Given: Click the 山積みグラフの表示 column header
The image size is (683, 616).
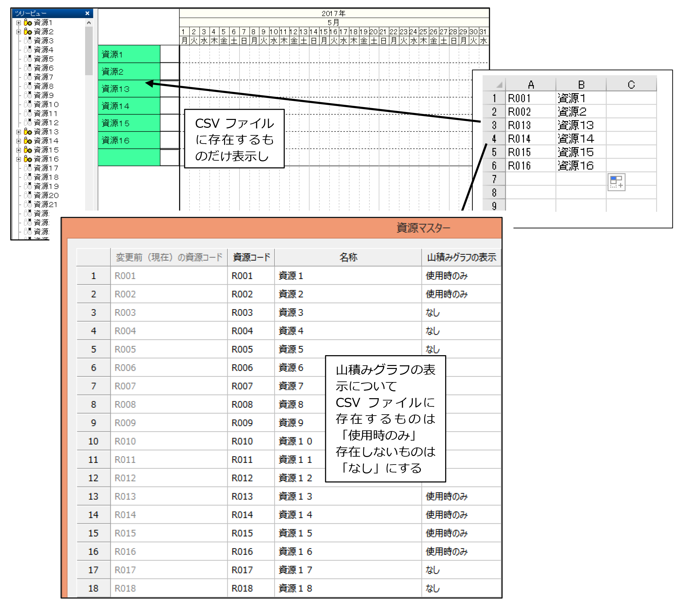Looking at the screenshot, I should 461,257.
